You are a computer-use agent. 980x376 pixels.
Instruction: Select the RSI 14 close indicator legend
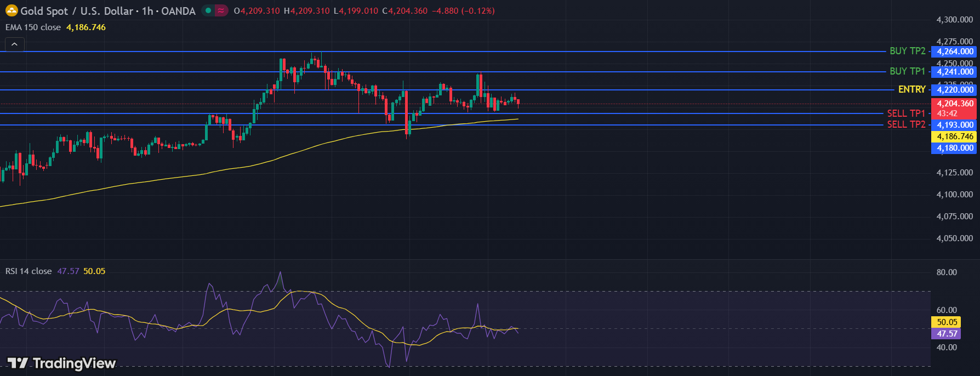29,271
